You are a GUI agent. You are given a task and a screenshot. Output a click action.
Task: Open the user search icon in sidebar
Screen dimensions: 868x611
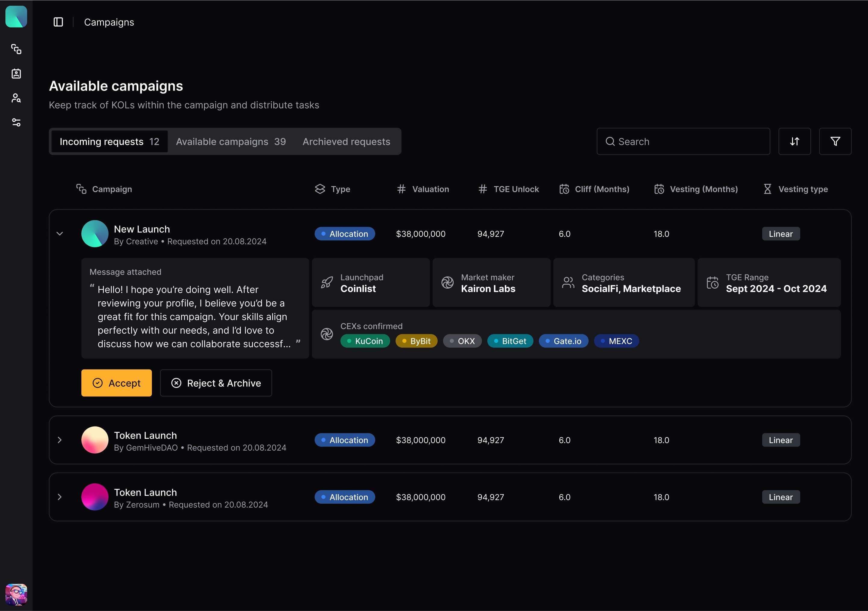(16, 98)
